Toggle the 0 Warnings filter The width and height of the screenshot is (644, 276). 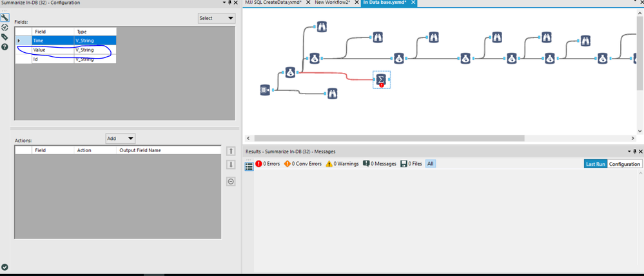point(342,163)
